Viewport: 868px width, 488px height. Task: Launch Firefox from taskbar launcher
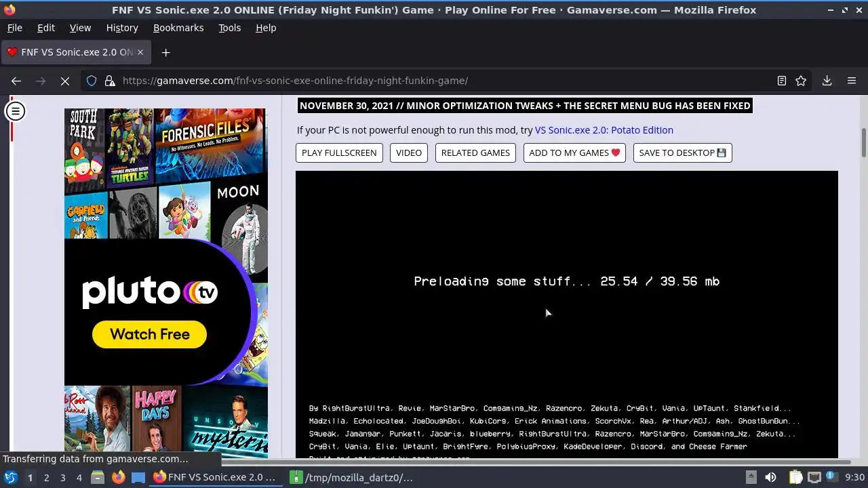point(118,477)
